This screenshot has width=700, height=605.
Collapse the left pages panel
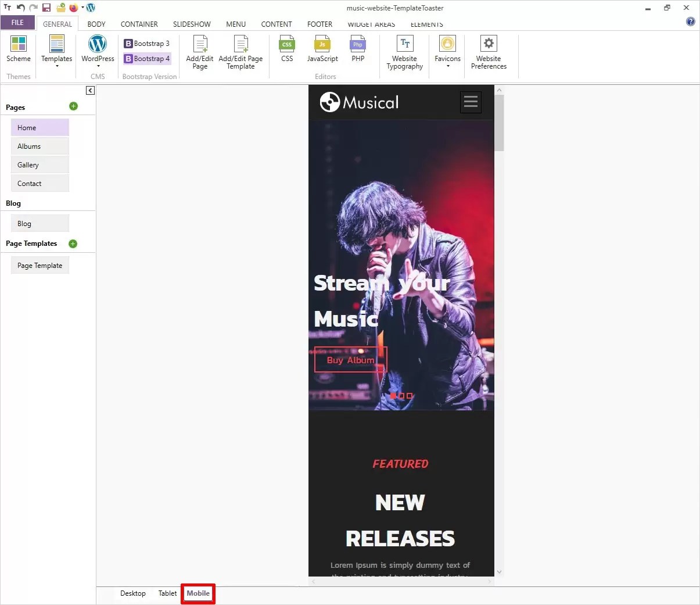click(90, 90)
